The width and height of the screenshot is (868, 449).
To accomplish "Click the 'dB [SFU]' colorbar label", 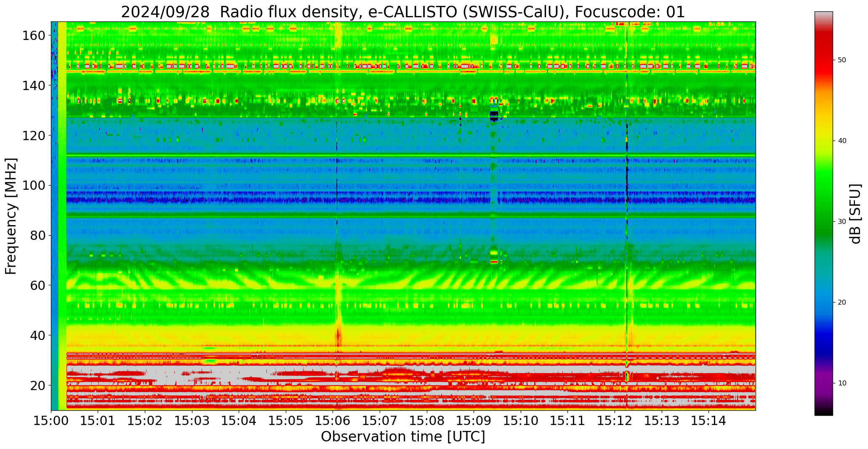I will (855, 214).
